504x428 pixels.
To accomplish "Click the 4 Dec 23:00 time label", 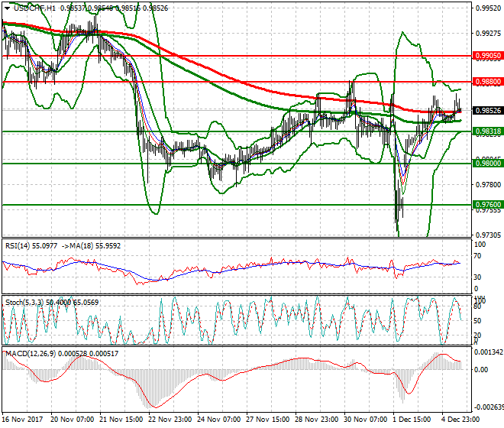I will [460, 420].
